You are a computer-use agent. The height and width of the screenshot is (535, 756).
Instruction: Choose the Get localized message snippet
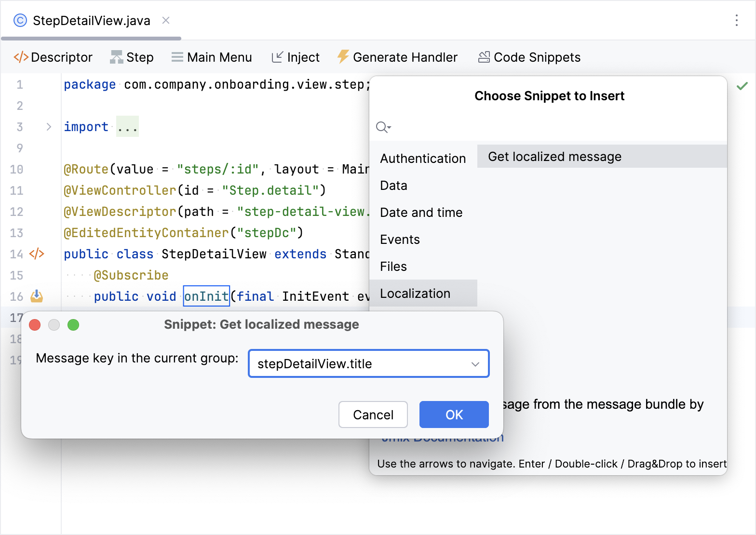pyautogui.click(x=554, y=157)
